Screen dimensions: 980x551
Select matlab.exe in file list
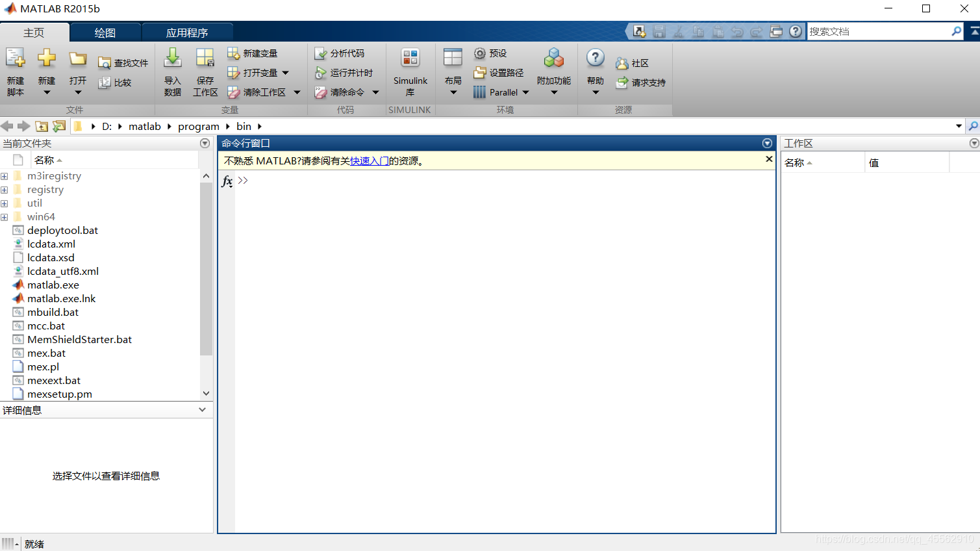[53, 285]
